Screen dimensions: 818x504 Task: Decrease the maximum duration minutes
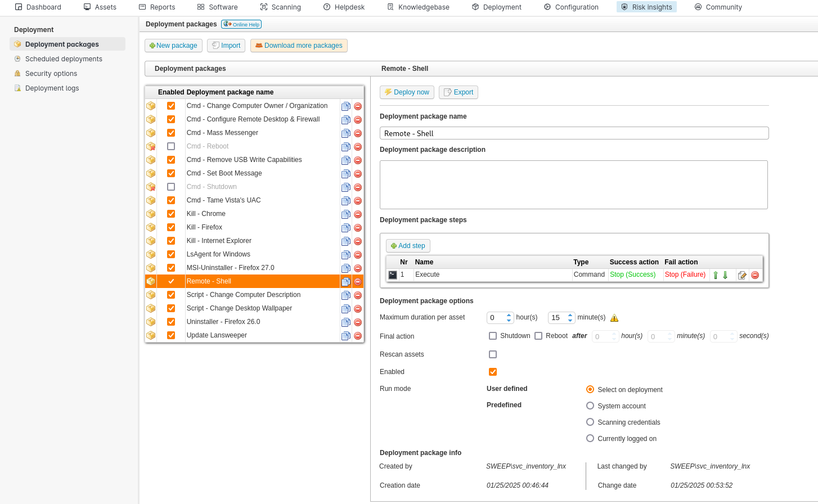570,321
